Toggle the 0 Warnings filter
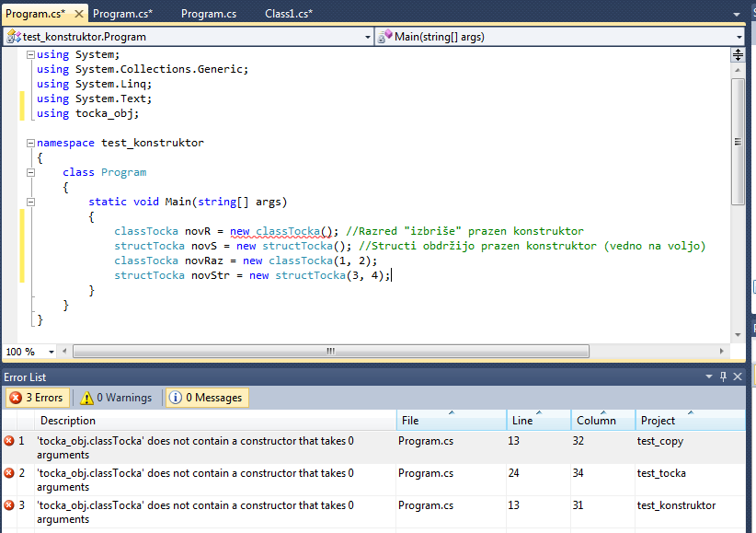The height and width of the screenshot is (533, 756). (x=116, y=398)
